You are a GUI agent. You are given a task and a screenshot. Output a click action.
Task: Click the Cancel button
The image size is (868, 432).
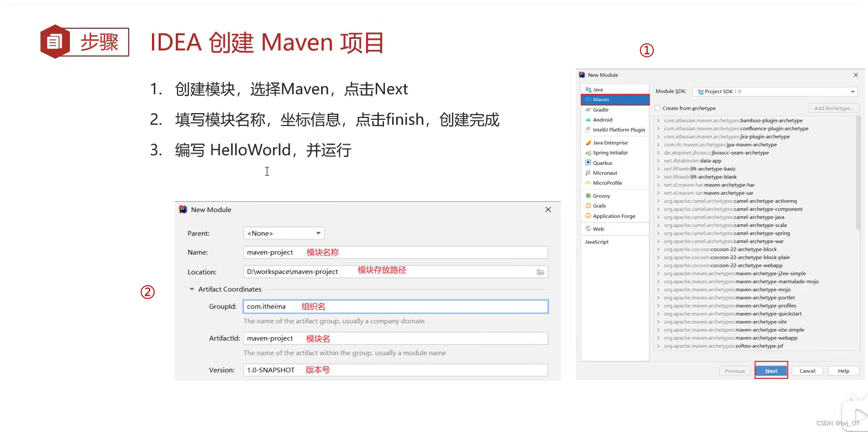pyautogui.click(x=807, y=370)
